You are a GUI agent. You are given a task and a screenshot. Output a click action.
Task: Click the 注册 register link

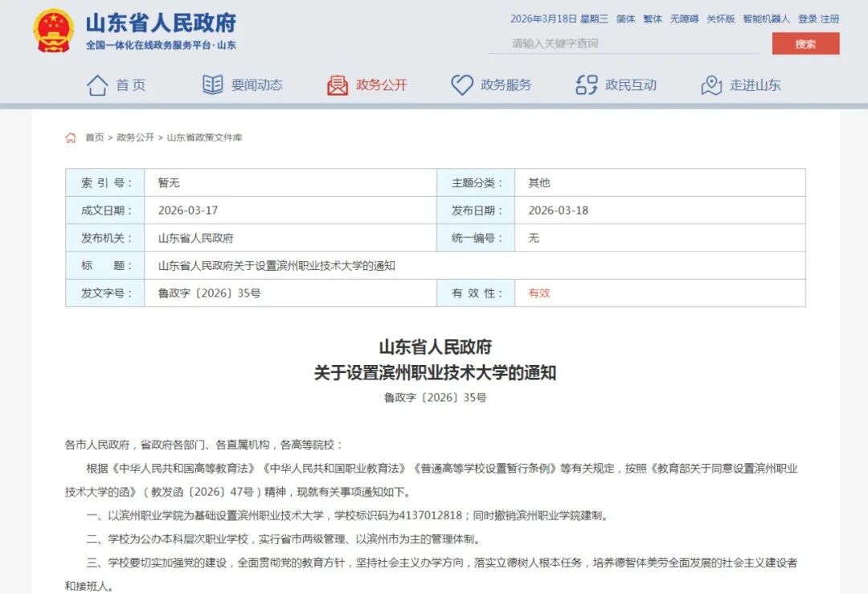point(829,19)
